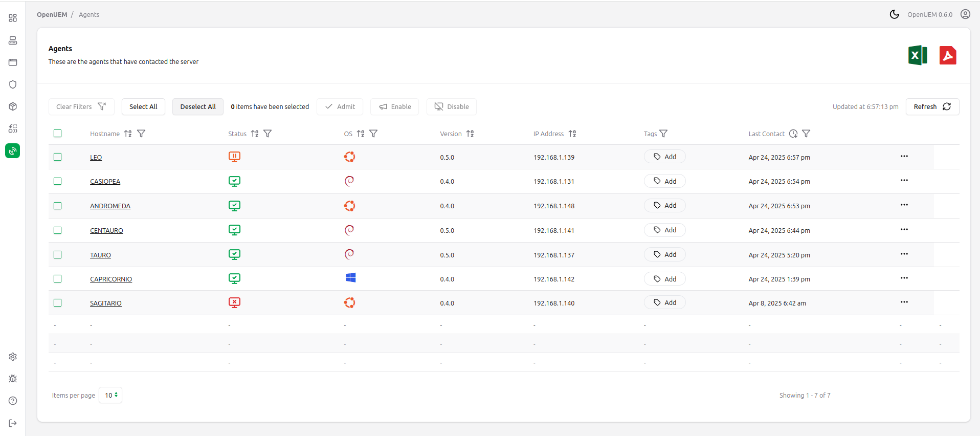The height and width of the screenshot is (436, 980).
Task: Check the box for CAPRICORNIO
Action: coord(57,279)
